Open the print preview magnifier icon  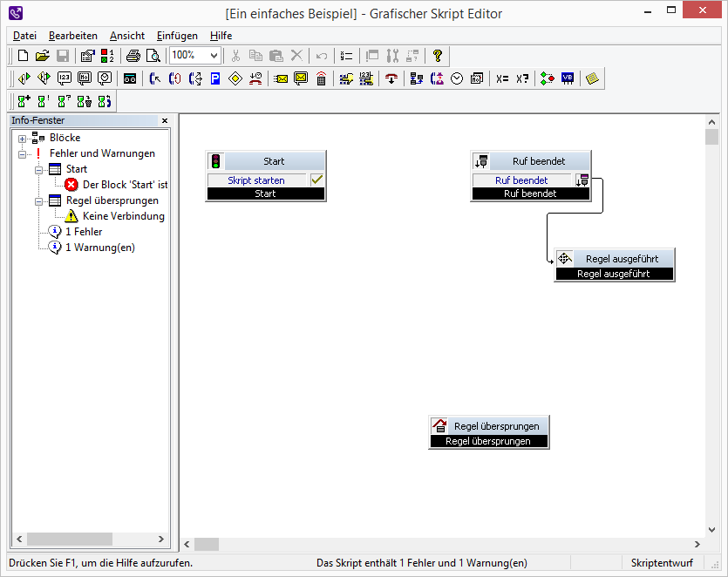pyautogui.click(x=153, y=56)
